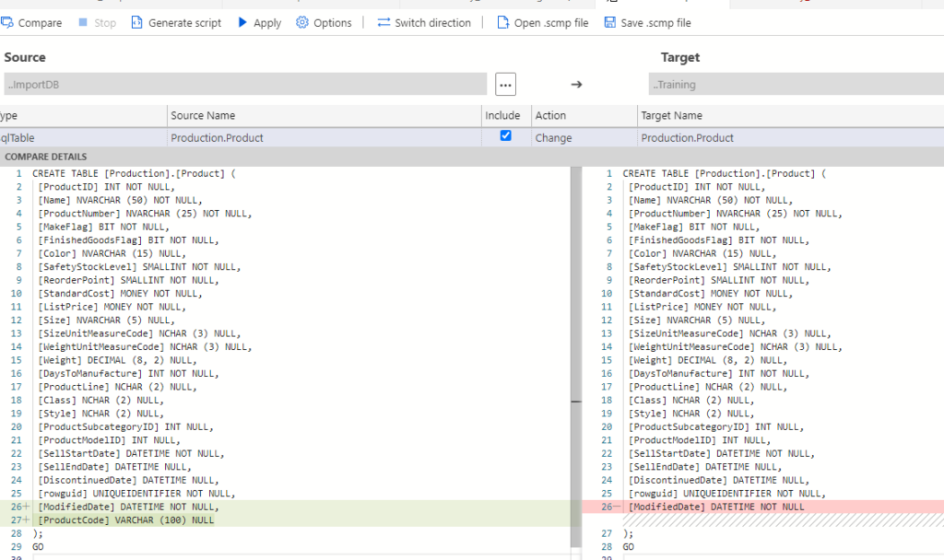Viewport: 944px width, 560px height.
Task: Click the Compare icon in the toolbar
Action: [x=7, y=23]
